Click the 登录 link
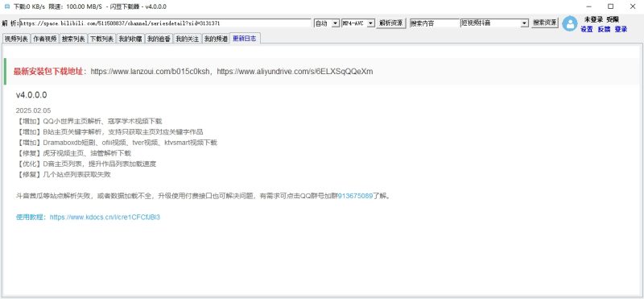The width and height of the screenshot is (644, 299). (x=621, y=29)
